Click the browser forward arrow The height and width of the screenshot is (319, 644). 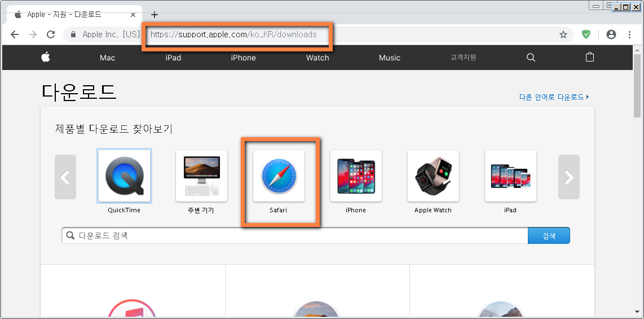[x=33, y=34]
